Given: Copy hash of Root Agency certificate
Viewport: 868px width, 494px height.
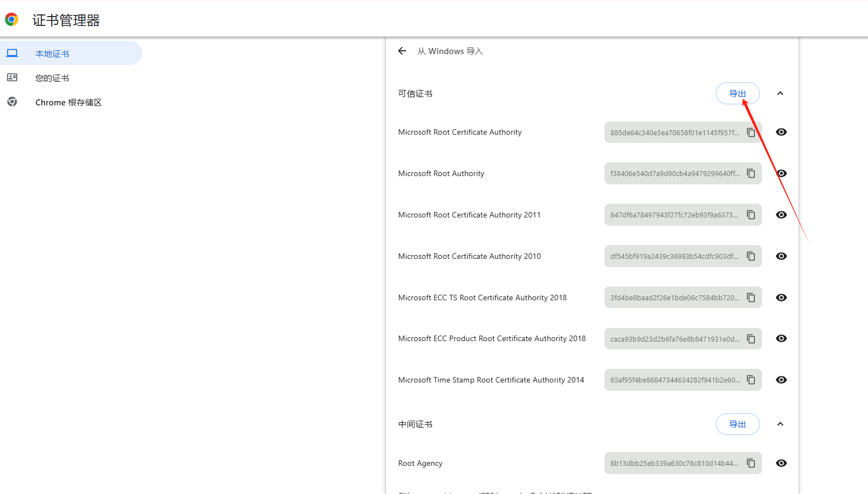Looking at the screenshot, I should coord(751,463).
